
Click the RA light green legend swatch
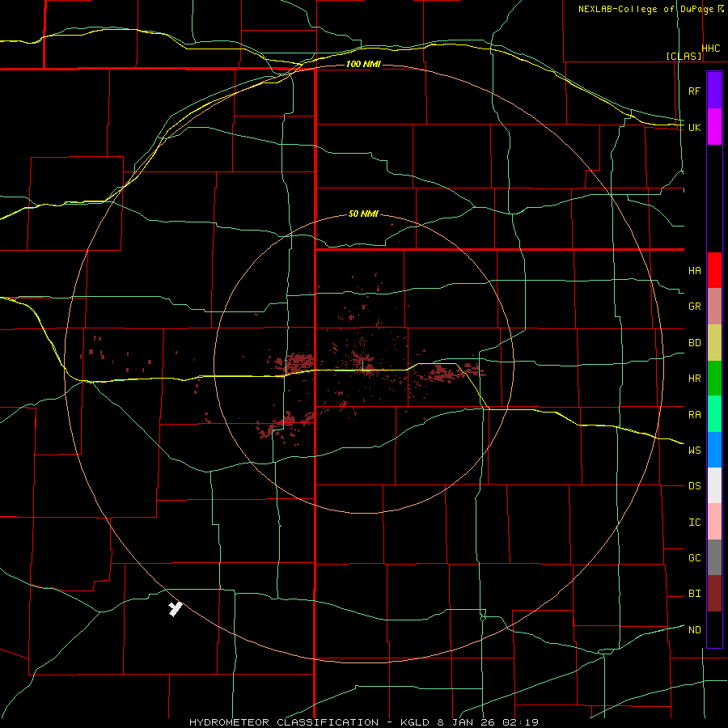click(x=714, y=414)
